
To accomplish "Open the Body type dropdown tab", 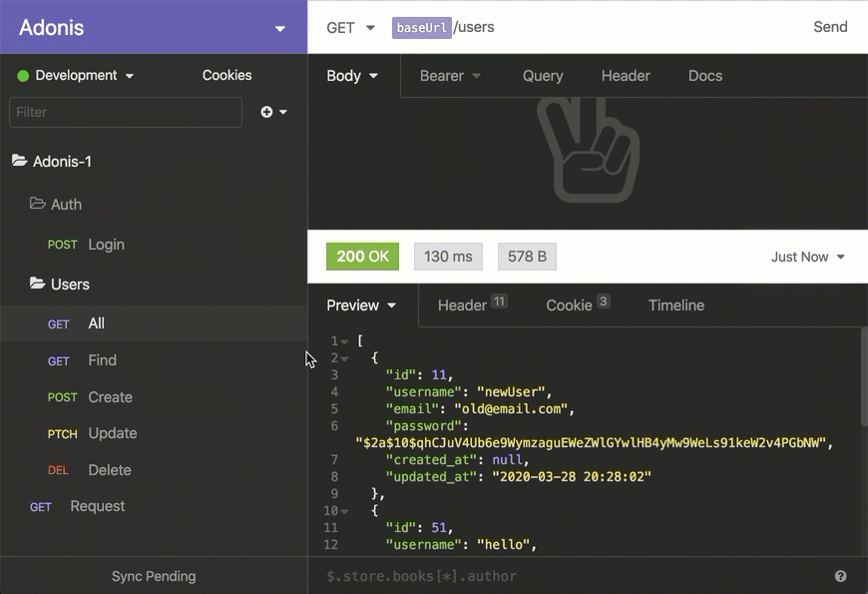I will (352, 76).
